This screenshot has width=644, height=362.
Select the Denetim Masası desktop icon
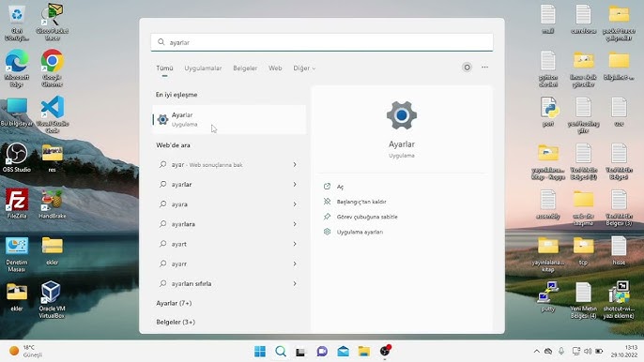click(17, 254)
